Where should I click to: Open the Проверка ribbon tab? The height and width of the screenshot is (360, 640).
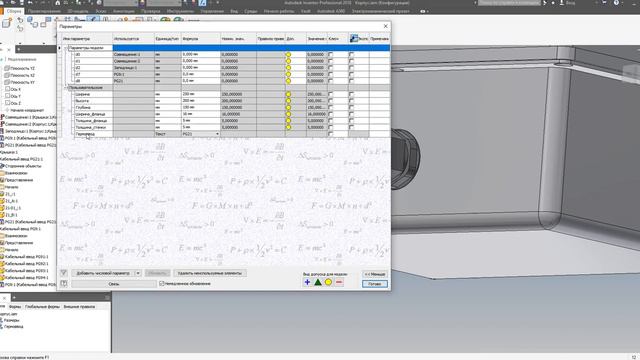pyautogui.click(x=151, y=11)
